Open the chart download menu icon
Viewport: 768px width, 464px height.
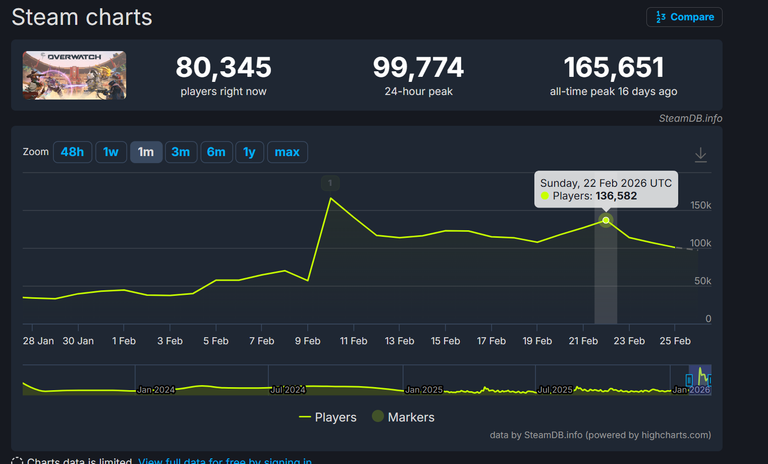click(700, 155)
